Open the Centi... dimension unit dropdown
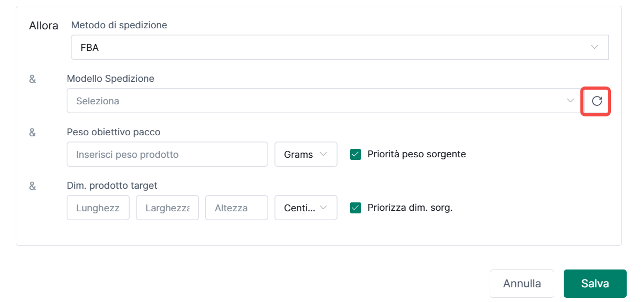Image resolution: width=644 pixels, height=302 pixels. tap(305, 208)
